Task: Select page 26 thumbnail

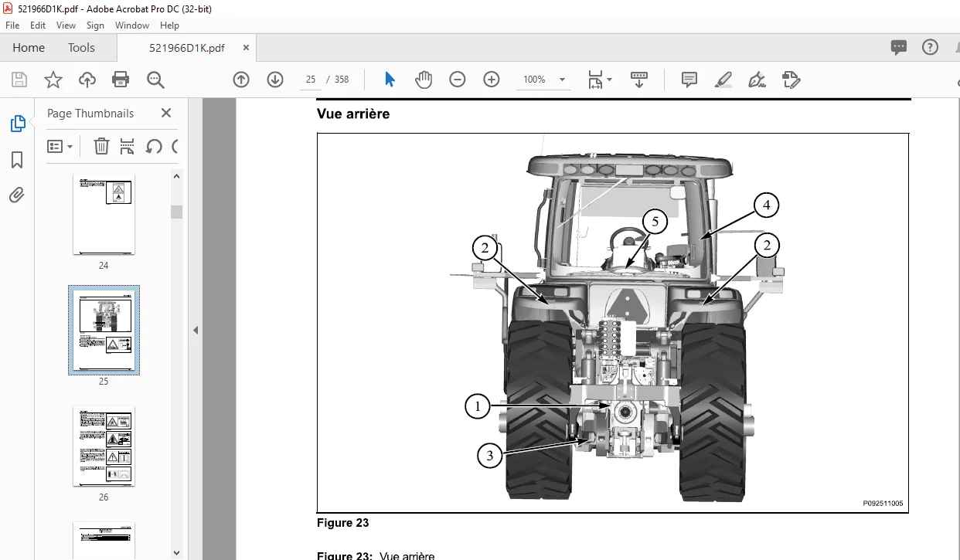Action: coord(104,446)
